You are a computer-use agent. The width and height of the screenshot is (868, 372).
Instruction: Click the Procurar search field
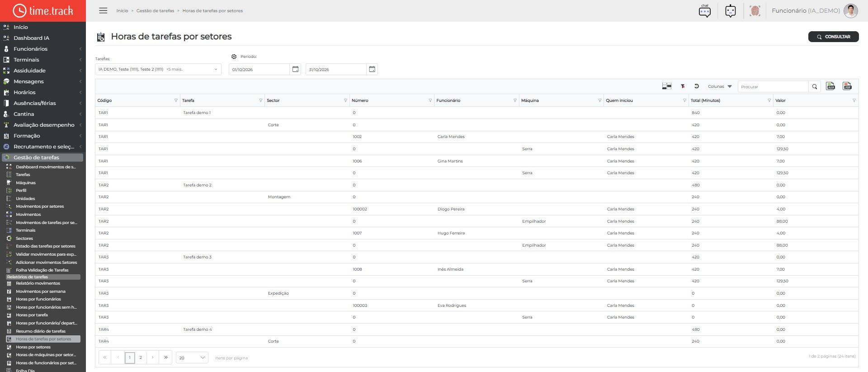[773, 86]
